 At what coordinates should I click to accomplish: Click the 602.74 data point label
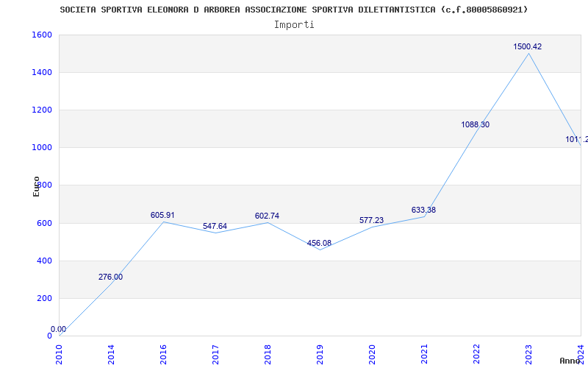click(x=267, y=216)
